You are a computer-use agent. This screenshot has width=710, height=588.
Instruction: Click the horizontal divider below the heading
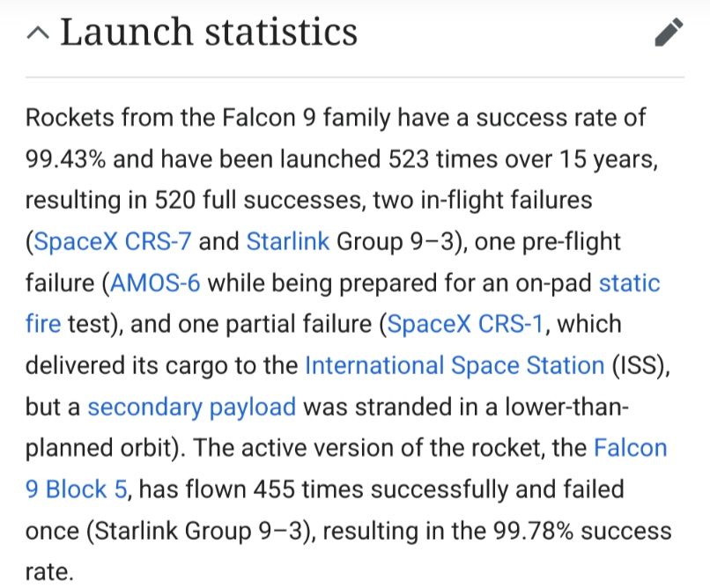pyautogui.click(x=354, y=77)
